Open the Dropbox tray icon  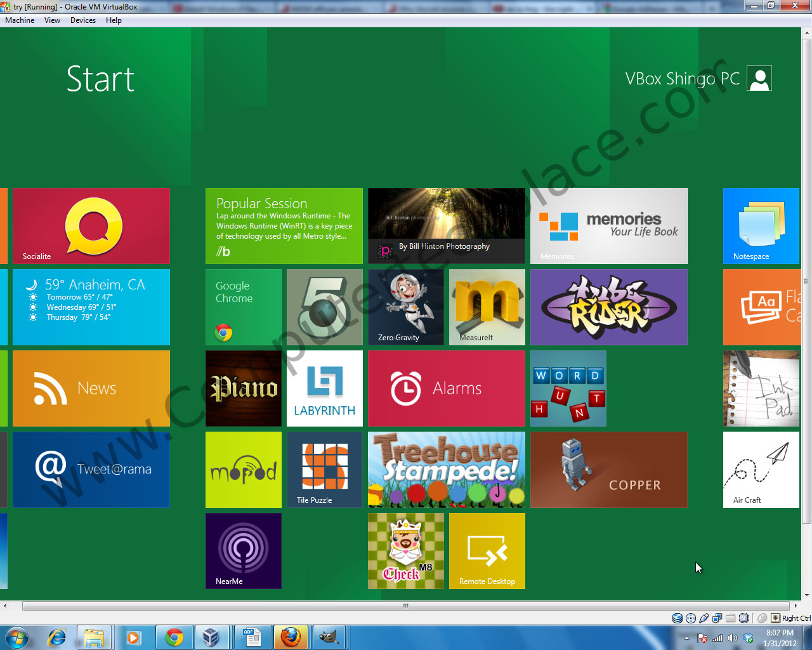pyautogui.click(x=748, y=638)
